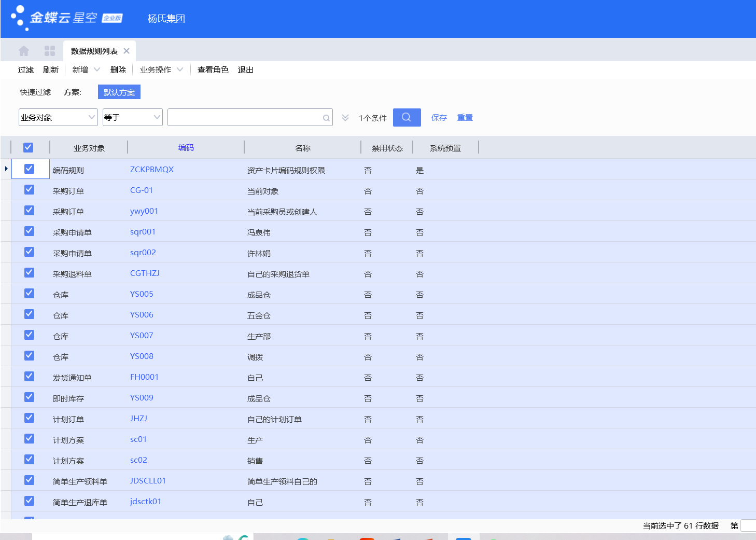Viewport: 756px width, 540px height.
Task: Sort by the 编码 column header
Action: pyautogui.click(x=186, y=148)
